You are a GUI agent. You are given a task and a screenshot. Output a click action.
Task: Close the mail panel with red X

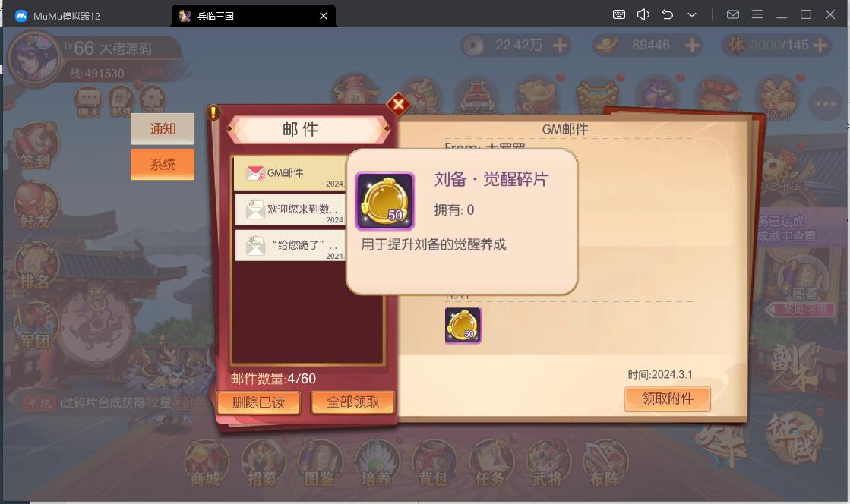[x=398, y=104]
